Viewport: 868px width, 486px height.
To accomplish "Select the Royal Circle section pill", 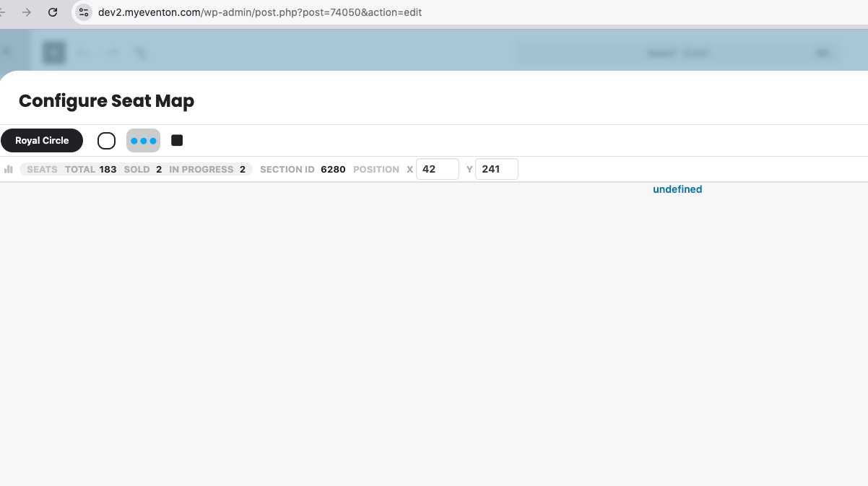I will [x=42, y=140].
